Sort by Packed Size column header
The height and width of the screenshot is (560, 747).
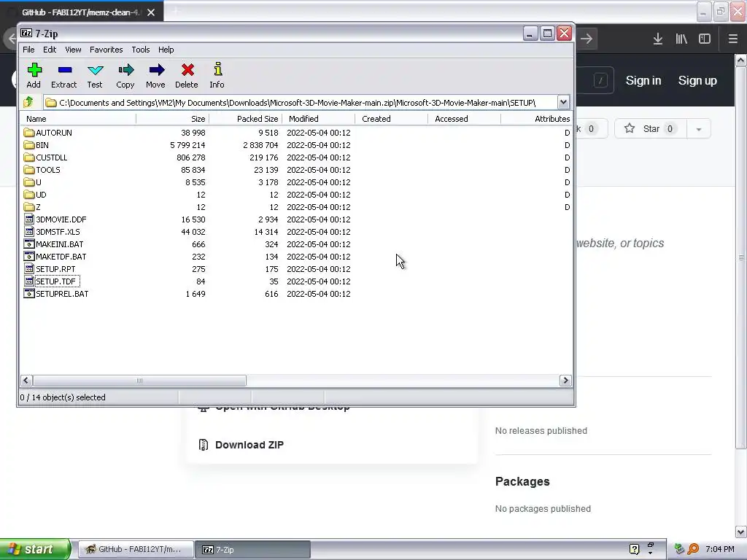pos(245,119)
